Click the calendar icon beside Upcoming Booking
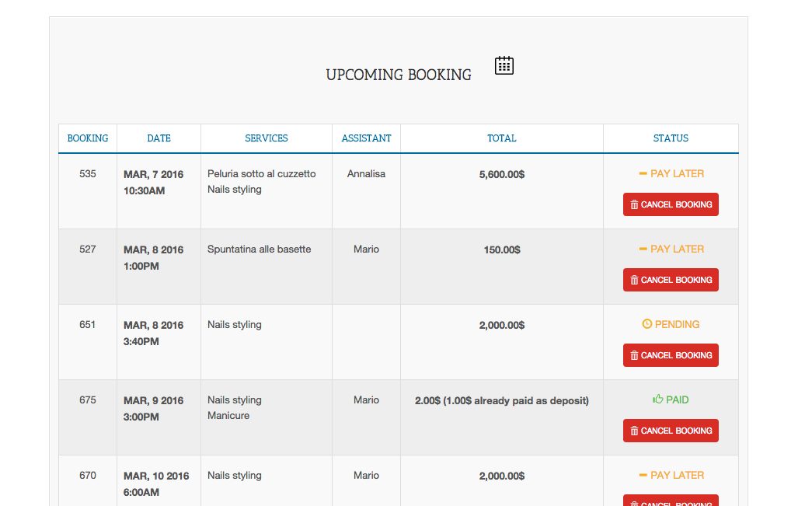Viewport: 812px width, 506px height. 504,66
